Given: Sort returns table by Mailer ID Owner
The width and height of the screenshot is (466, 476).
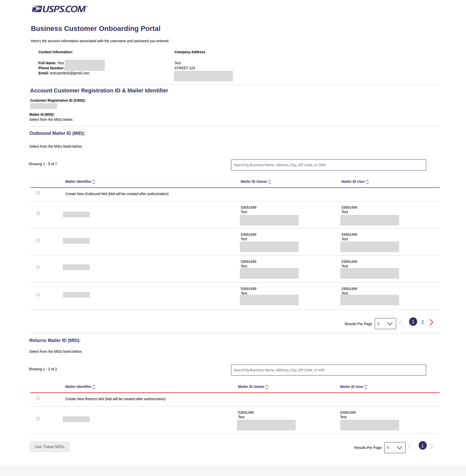Looking at the screenshot, I should 267,387.
